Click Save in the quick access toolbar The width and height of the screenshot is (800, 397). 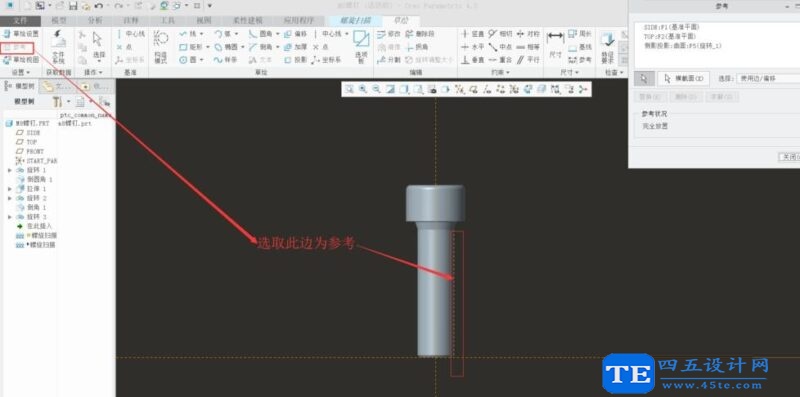point(73,6)
